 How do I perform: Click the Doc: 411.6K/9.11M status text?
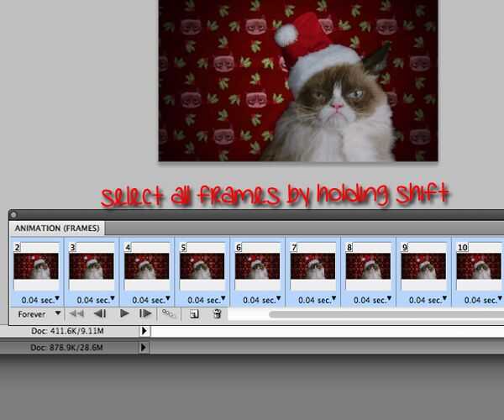click(67, 331)
